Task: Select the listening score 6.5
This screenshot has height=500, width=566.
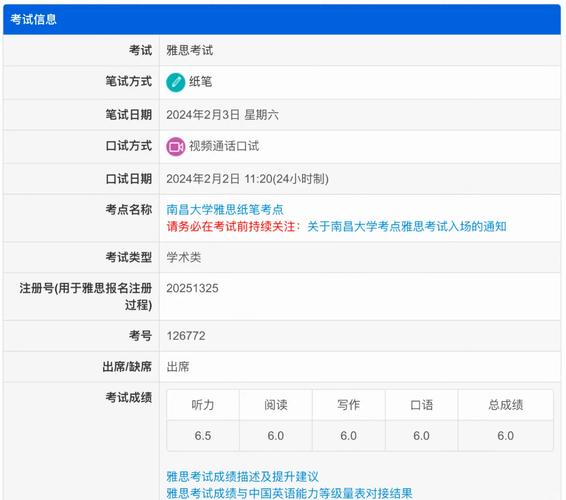Action: [x=203, y=436]
